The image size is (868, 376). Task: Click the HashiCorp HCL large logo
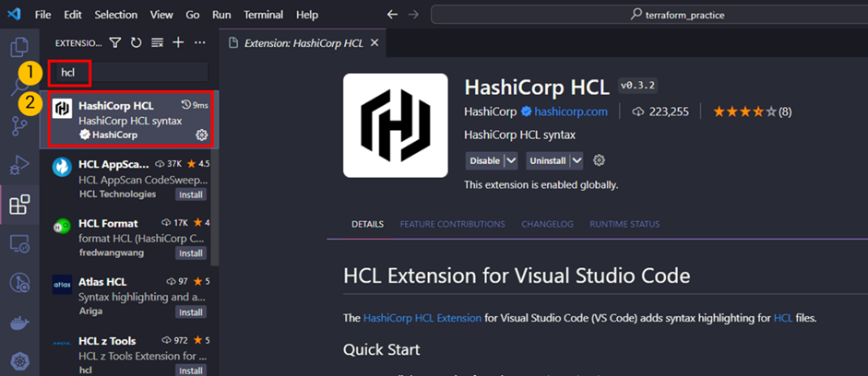pos(395,125)
